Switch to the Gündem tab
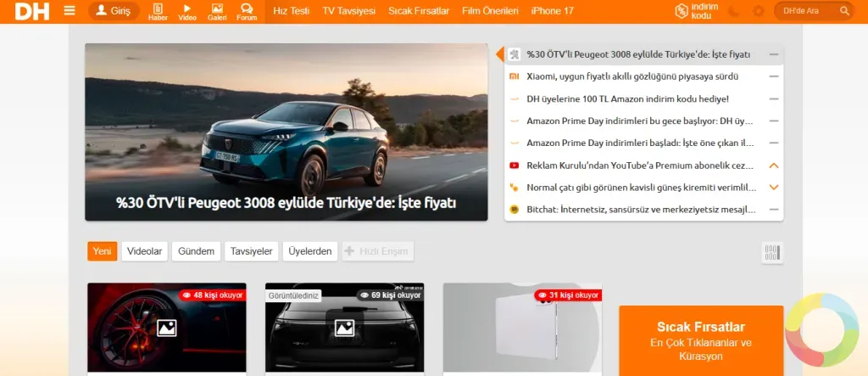Viewport: 868px width, 376px height. pos(196,251)
